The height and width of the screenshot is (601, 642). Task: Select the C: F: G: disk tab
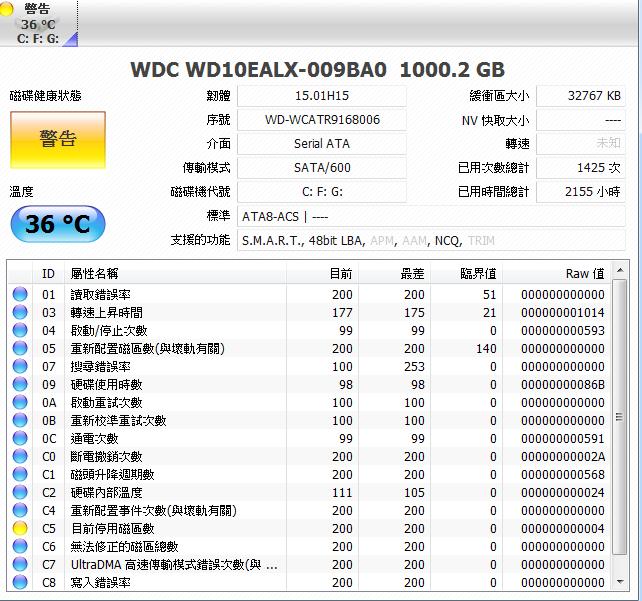point(39,23)
